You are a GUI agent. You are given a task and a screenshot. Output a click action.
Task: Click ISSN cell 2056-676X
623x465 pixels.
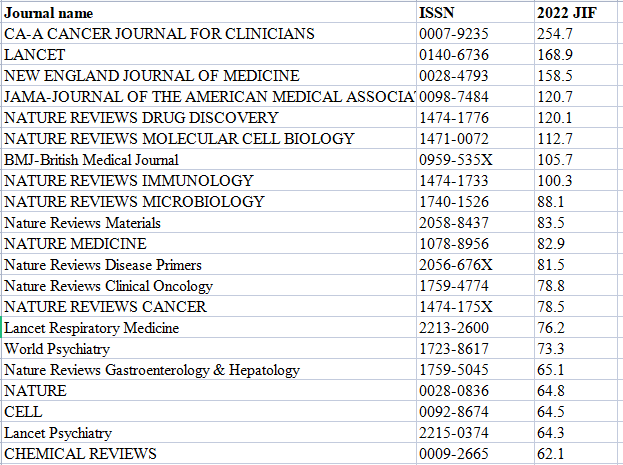click(475, 265)
